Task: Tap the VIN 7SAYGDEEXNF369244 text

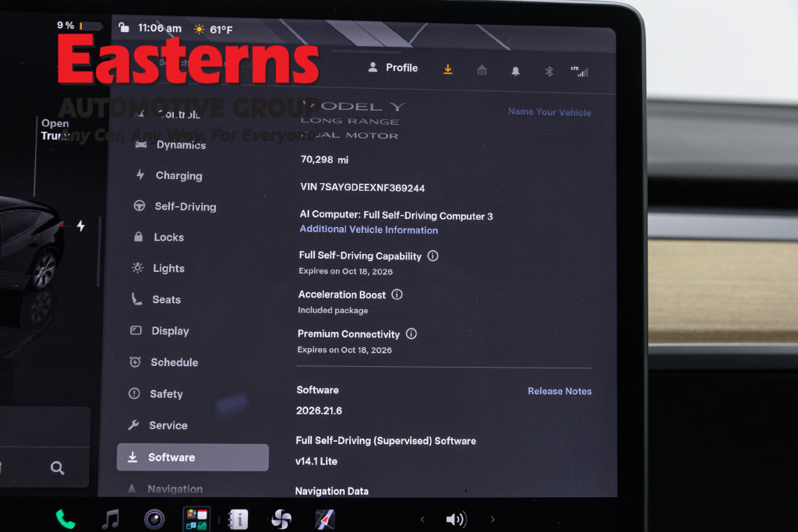Action: click(362, 187)
